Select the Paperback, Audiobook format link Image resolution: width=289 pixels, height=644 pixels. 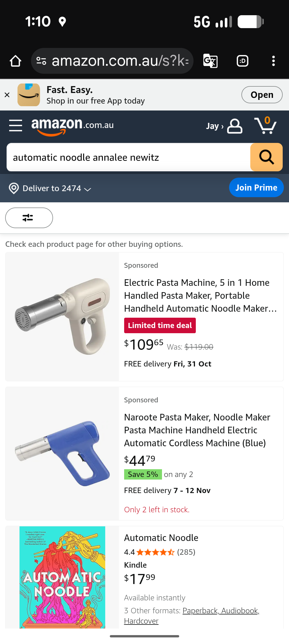[221, 610]
